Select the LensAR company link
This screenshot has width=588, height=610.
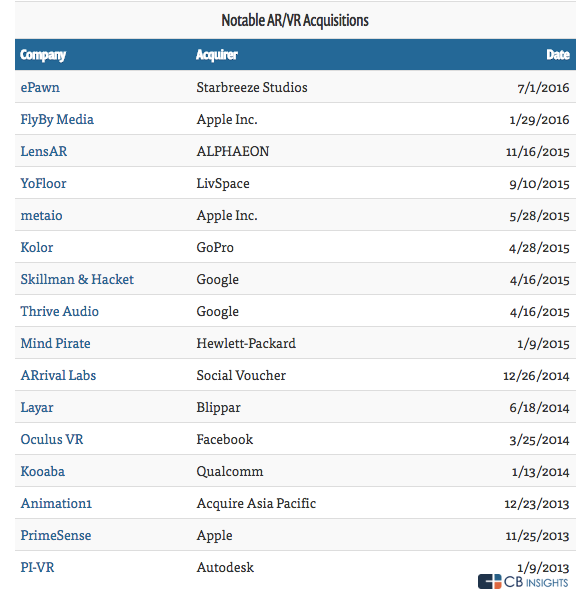point(44,151)
